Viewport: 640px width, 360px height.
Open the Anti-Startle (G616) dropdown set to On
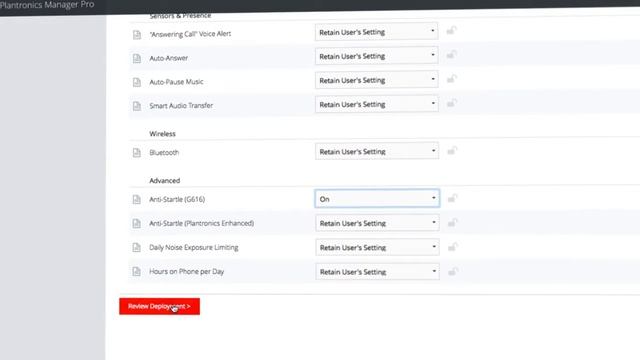pos(377,198)
